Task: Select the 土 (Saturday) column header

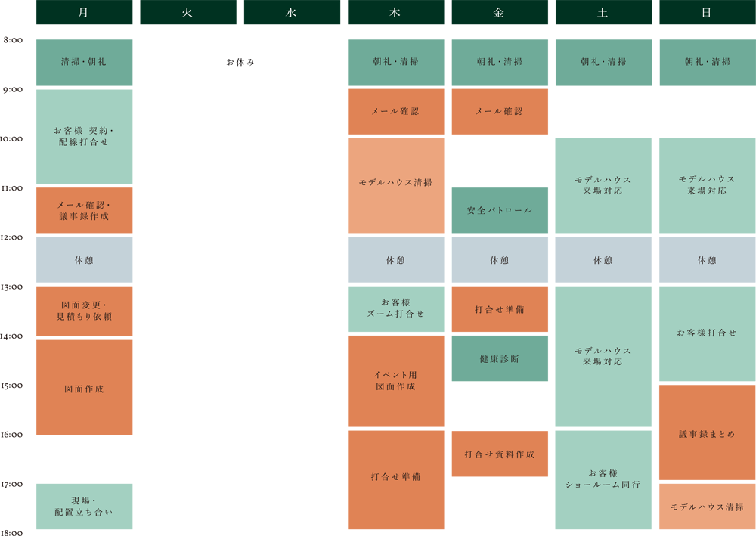Action: pos(602,13)
